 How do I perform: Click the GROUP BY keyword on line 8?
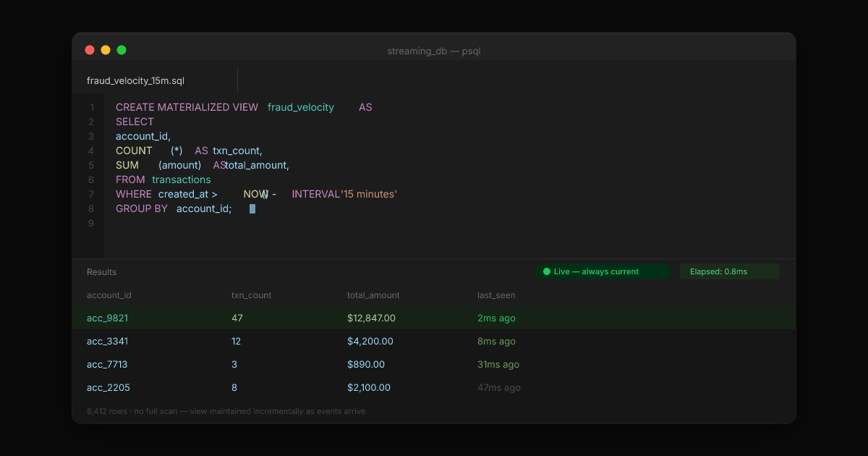pyautogui.click(x=142, y=208)
